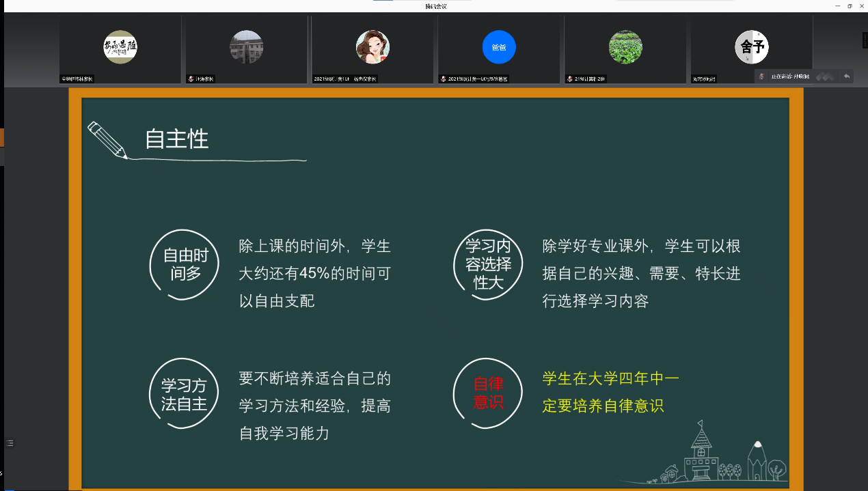The image size is (868, 491).
Task: Click the yellow text about 自律意识
Action: click(610, 392)
